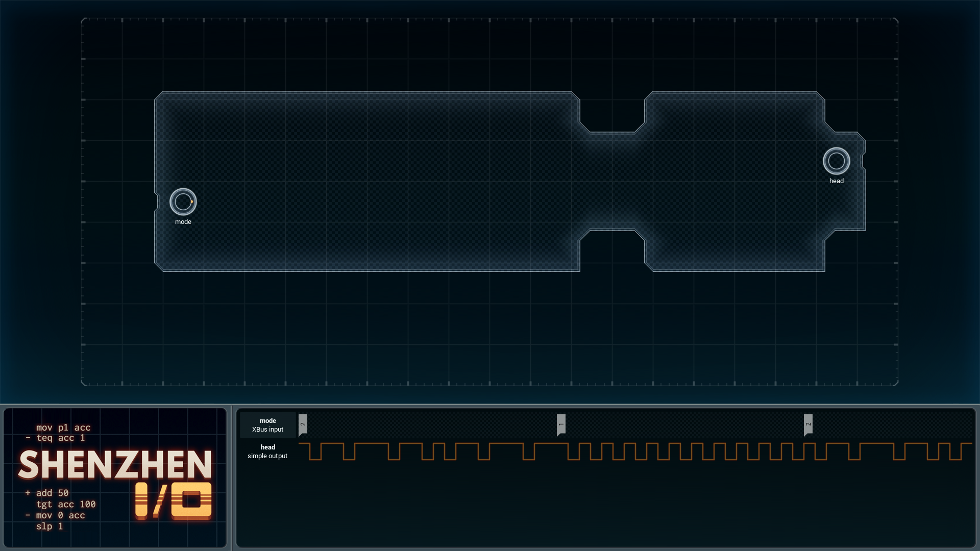Select the 'teq acc 1' code line
Screen dimensions: 980x551
55,438
